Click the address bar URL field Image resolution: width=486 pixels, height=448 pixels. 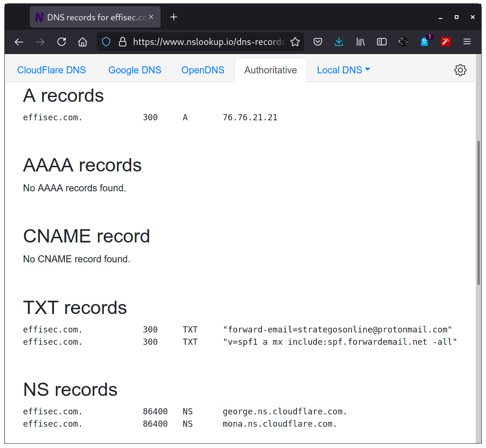pos(204,42)
